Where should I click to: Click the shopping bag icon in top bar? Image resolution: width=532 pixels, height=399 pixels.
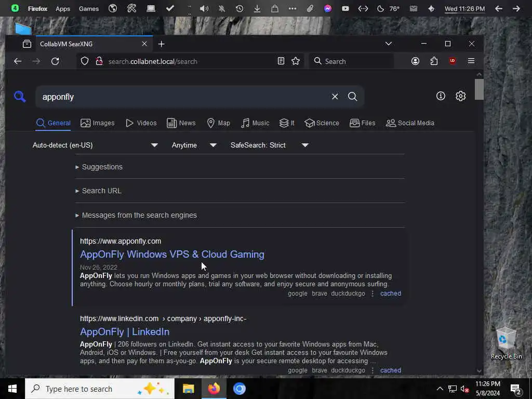tap(275, 8)
